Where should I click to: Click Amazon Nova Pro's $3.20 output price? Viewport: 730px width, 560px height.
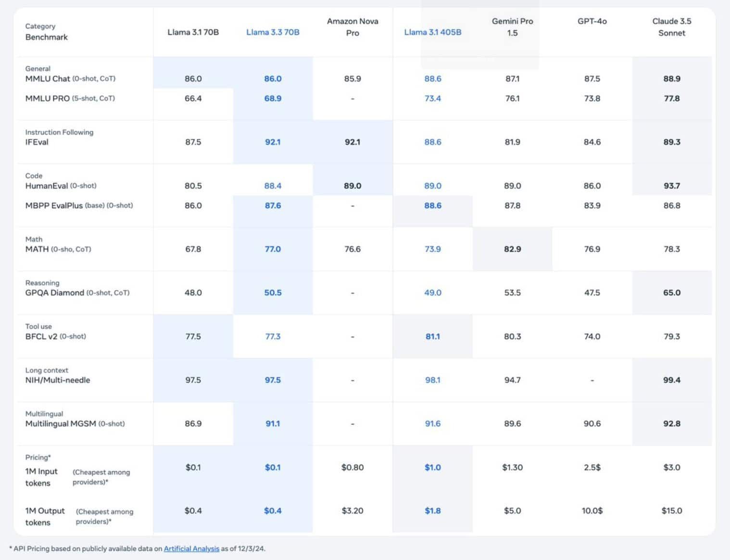[x=352, y=510]
